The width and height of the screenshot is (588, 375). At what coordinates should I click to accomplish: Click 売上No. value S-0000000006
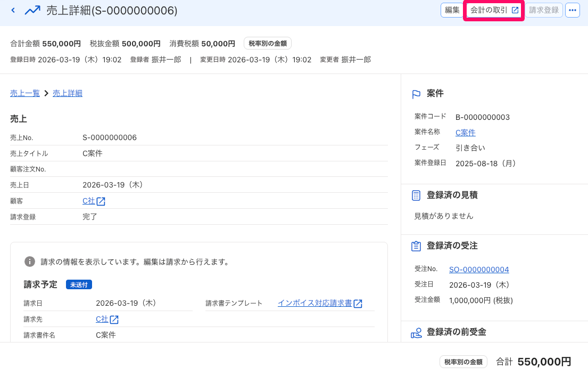pos(110,137)
